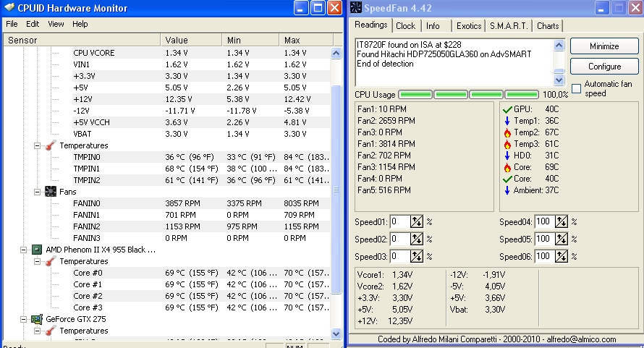The width and height of the screenshot is (644, 348).
Task: Open the View menu in Hardware Monitor
Action: point(56,24)
